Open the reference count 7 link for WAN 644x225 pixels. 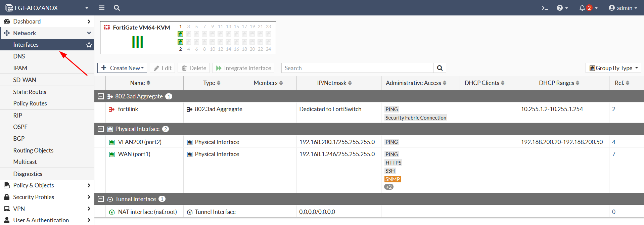614,154
